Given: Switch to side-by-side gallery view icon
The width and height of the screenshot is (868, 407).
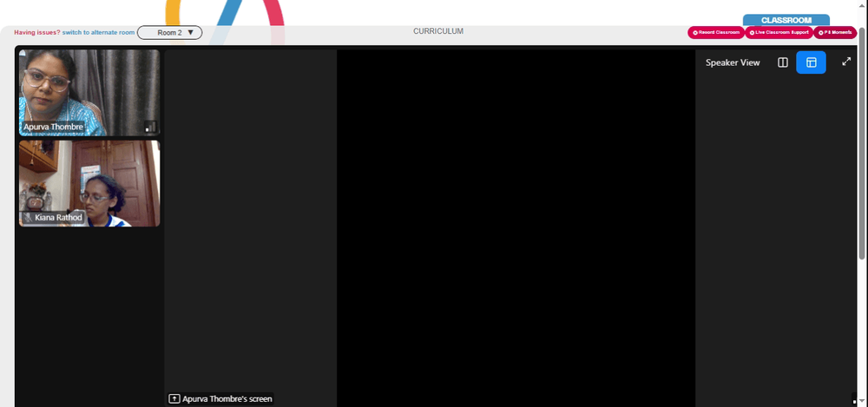Looking at the screenshot, I should [782, 62].
